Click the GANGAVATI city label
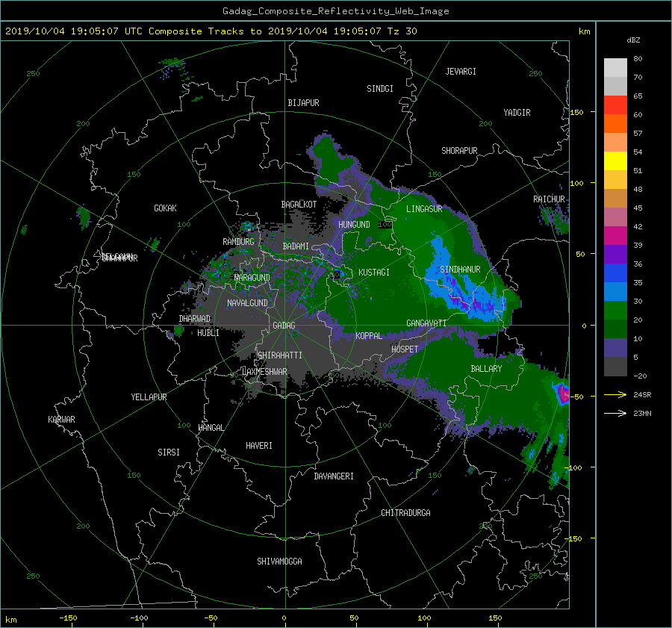Viewport: 672px width, 628px height. click(426, 323)
